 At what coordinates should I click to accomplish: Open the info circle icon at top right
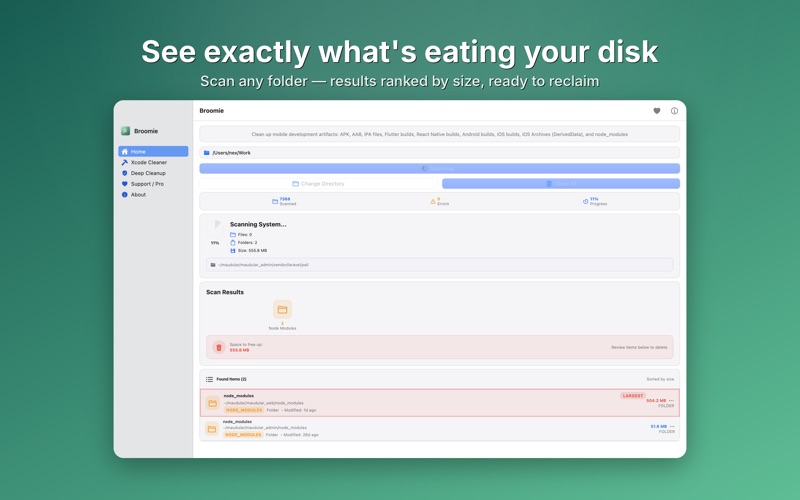click(674, 111)
